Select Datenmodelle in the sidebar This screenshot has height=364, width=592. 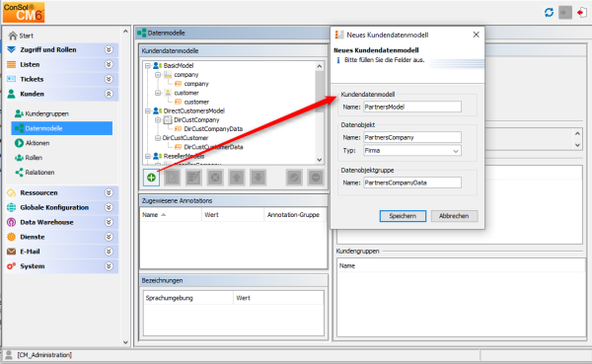(x=62, y=128)
